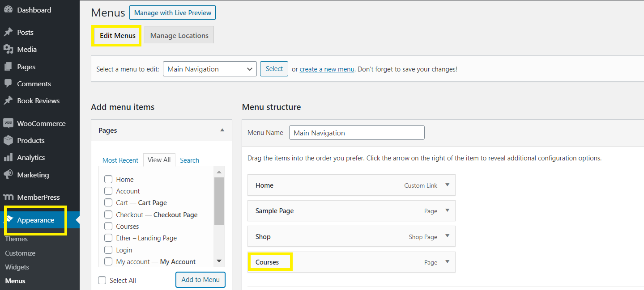The image size is (644, 290).
Task: Click the Pages sidebar icon
Action: pyautogui.click(x=8, y=67)
